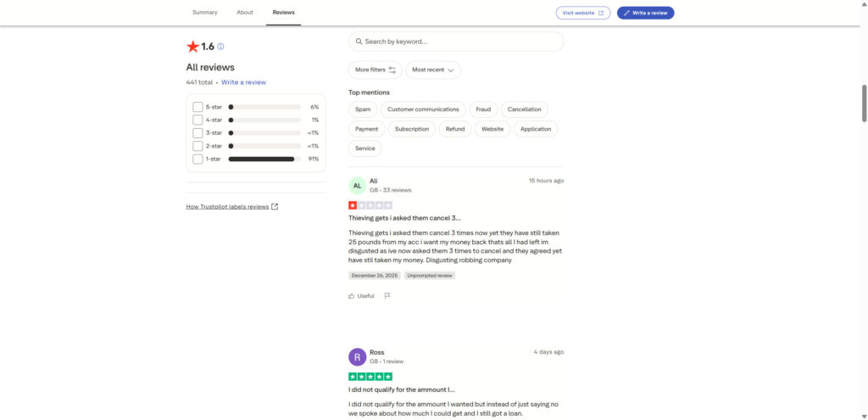Click the filter sliders icon

point(392,70)
